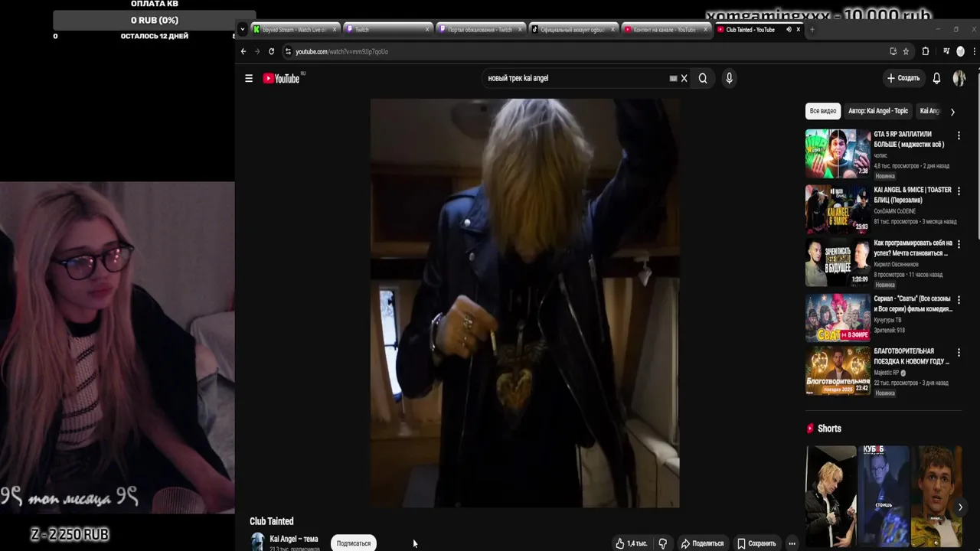Open Как программировать себя на успех title
Image resolution: width=980 pixels, height=551 pixels.
click(x=913, y=248)
